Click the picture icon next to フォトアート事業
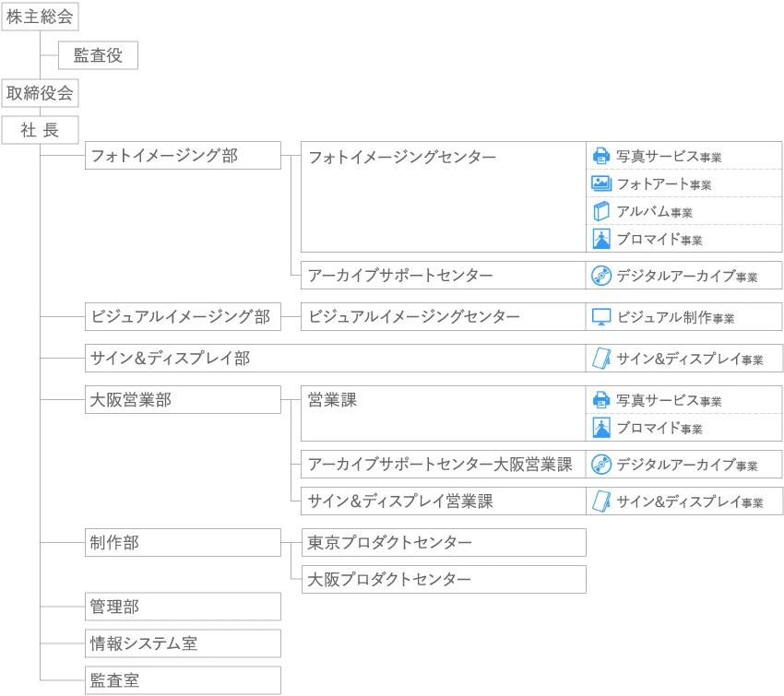The width and height of the screenshot is (784, 696). pyautogui.click(x=601, y=183)
